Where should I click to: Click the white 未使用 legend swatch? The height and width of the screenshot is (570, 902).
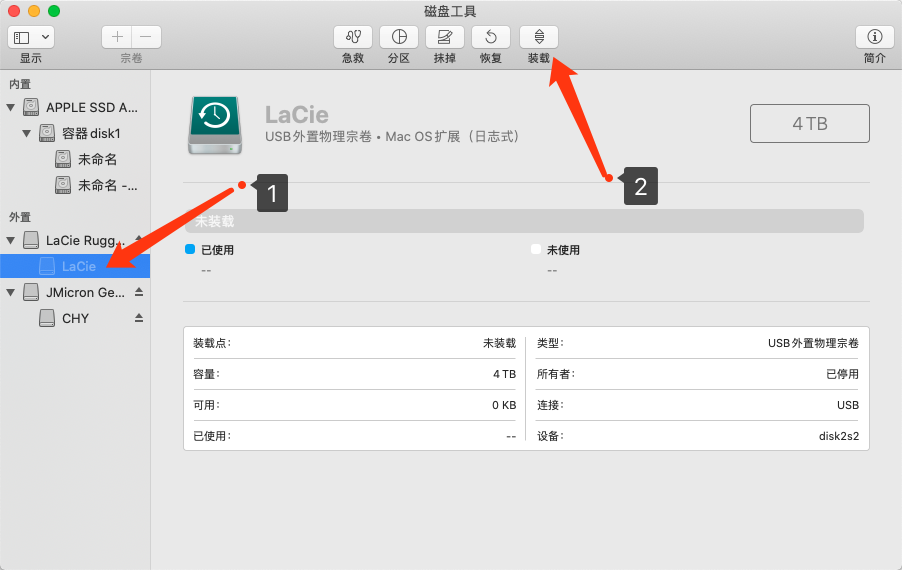tap(536, 249)
